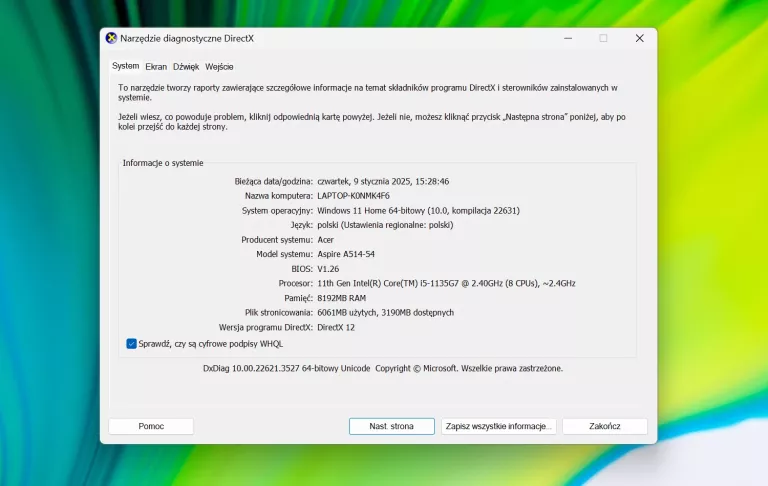
Task: Go to next page with Nast. strona
Action: [x=391, y=426]
